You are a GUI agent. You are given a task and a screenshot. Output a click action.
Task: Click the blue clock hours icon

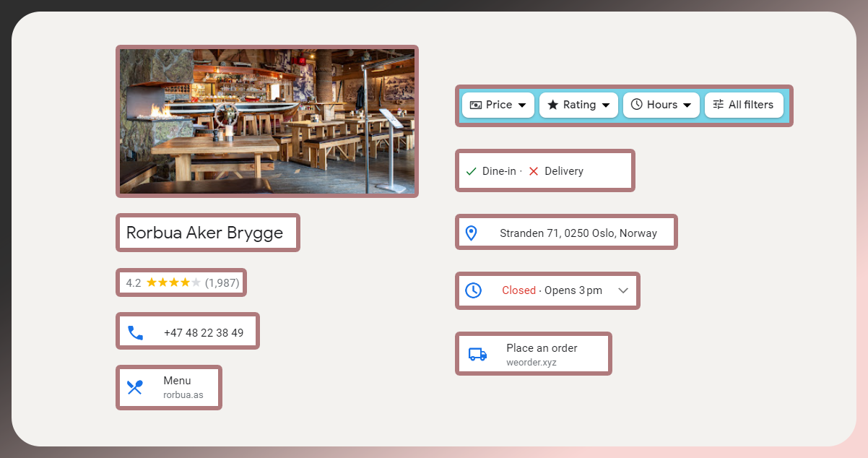click(x=473, y=290)
